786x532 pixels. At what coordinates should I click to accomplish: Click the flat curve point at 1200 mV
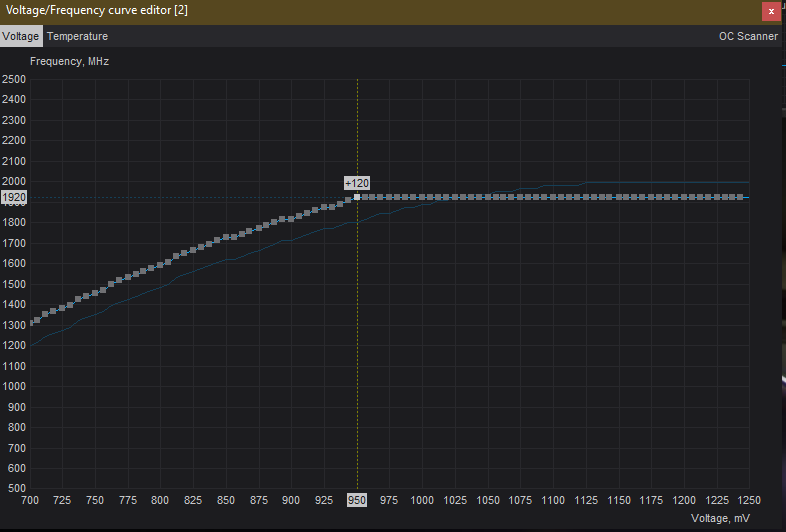point(684,198)
